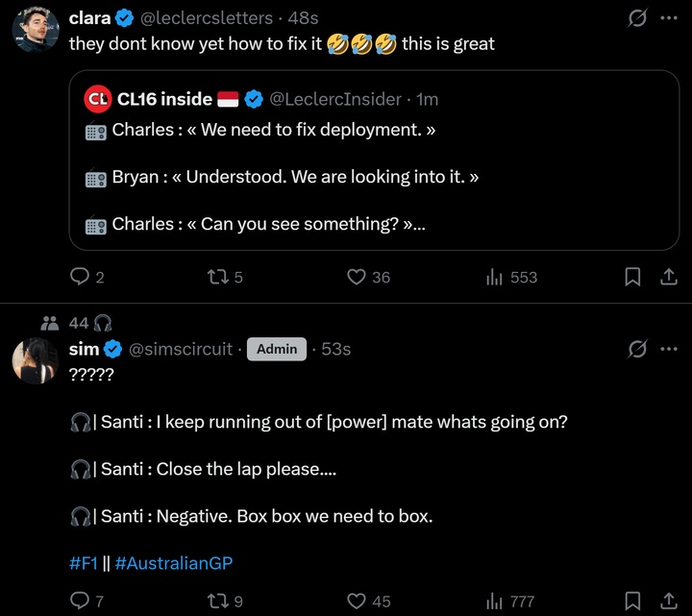View analytics showing 777 views
The width and height of the screenshot is (692, 616).
[496, 601]
